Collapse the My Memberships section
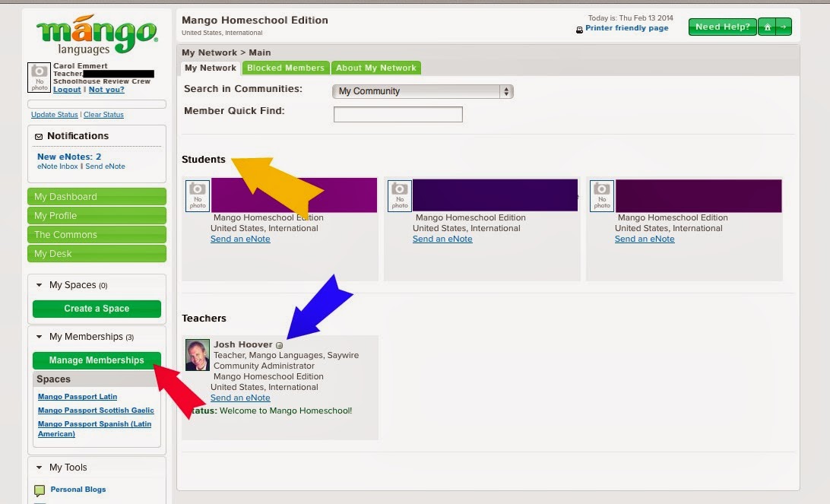Viewport: 830px width, 504px height. coord(40,337)
